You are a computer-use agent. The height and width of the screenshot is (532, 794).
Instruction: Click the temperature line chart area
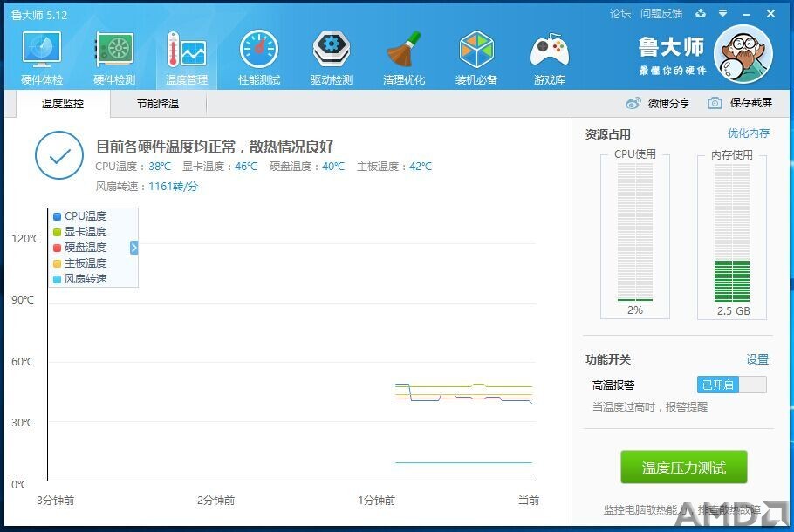pyautogui.click(x=291, y=344)
